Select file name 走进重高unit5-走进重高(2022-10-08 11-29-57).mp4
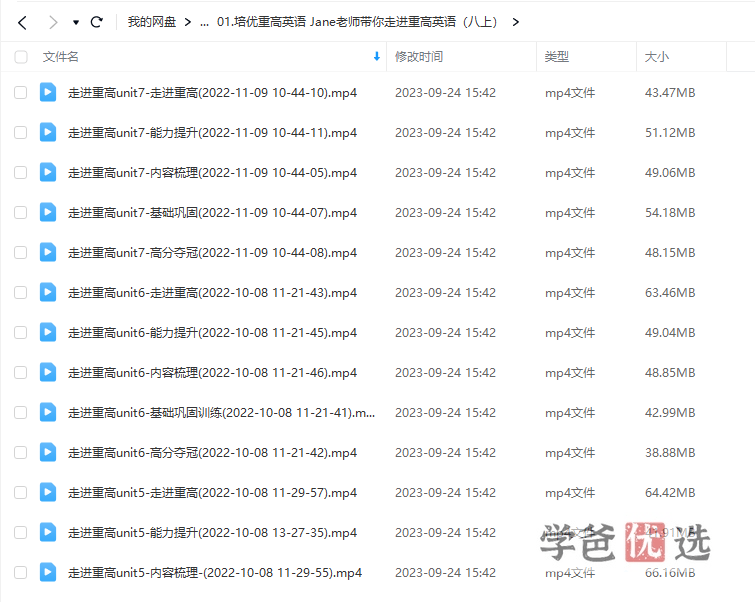Screen dimensions: 755x602 tap(212, 492)
